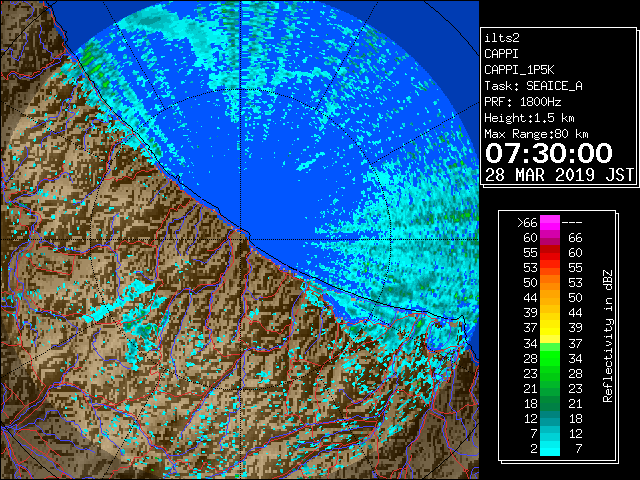Viewport: 640px width, 480px height.
Task: Pick the magenta >66 dBZ swatch
Action: (x=550, y=223)
